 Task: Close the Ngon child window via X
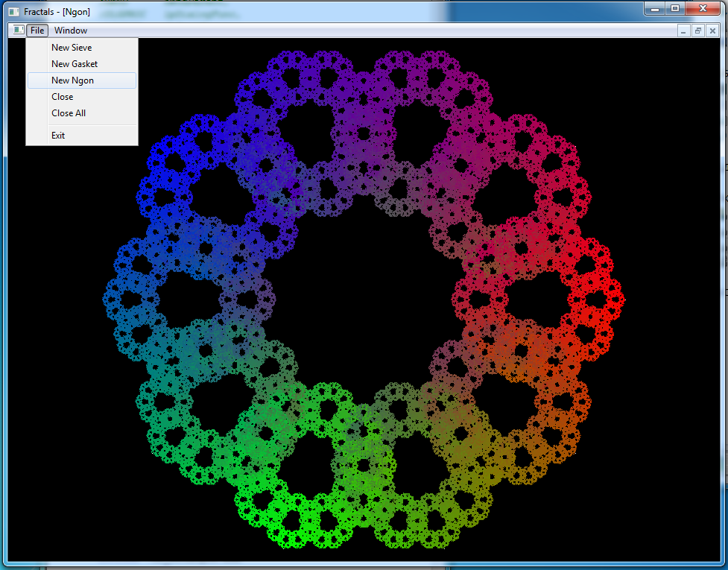coord(712,31)
